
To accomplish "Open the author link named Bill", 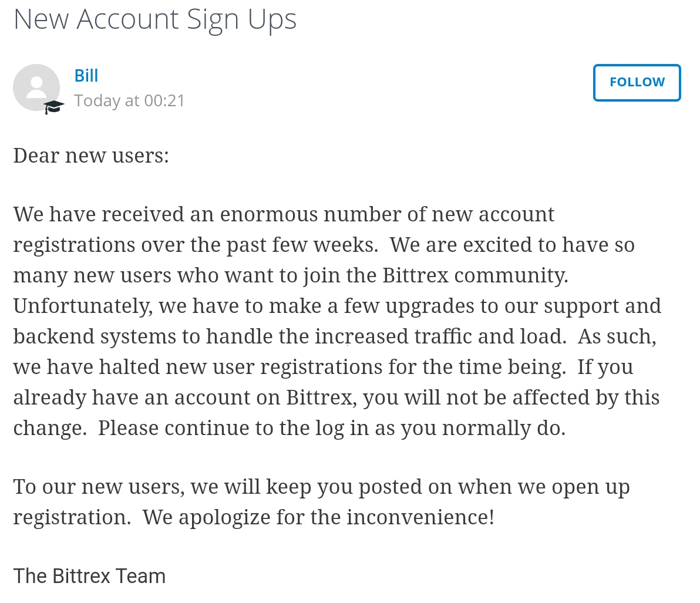I will 86,75.
